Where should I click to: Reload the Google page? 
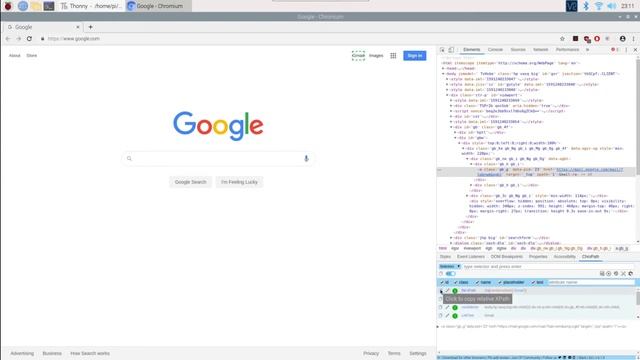click(x=29, y=38)
